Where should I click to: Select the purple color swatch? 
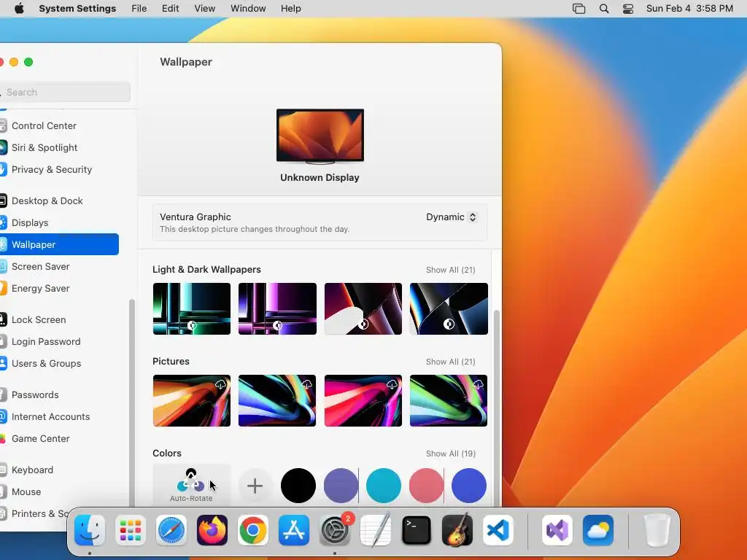341,486
